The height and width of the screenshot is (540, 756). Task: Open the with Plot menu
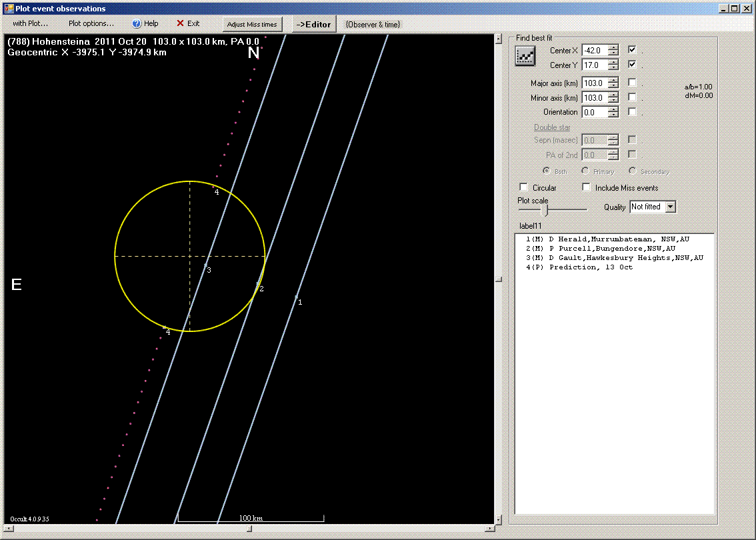click(x=29, y=23)
